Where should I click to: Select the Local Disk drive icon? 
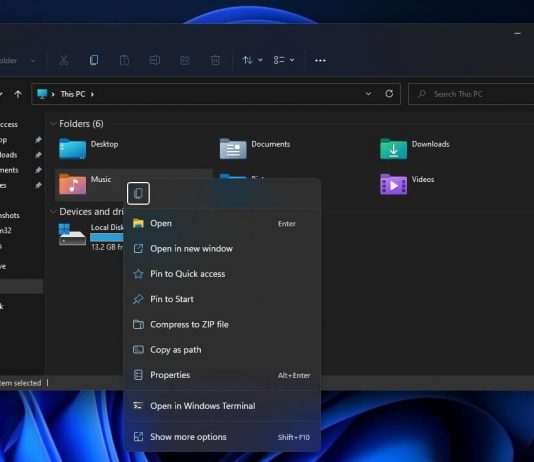pyautogui.click(x=72, y=235)
